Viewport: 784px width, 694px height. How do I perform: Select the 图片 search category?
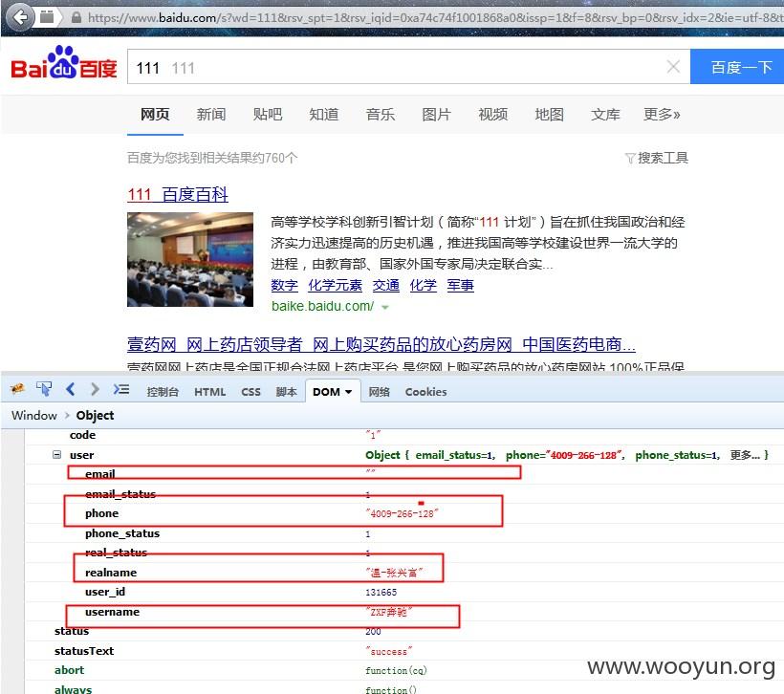(437, 115)
